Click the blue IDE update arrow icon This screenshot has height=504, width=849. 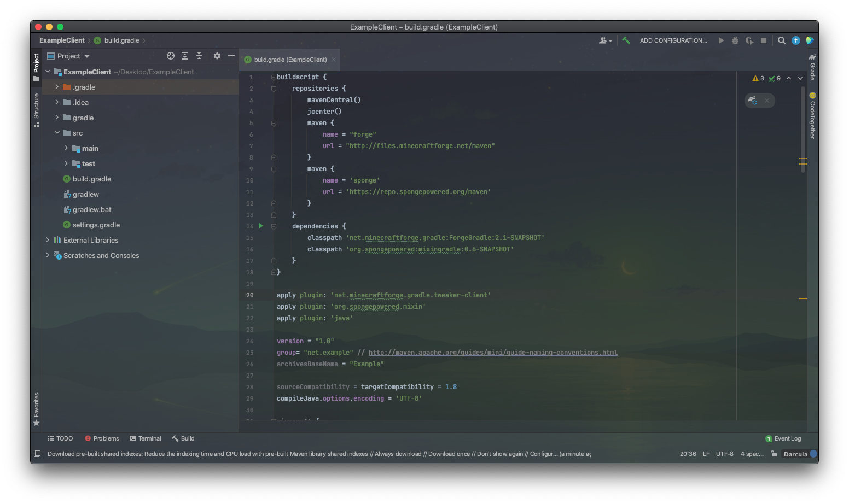(x=796, y=40)
